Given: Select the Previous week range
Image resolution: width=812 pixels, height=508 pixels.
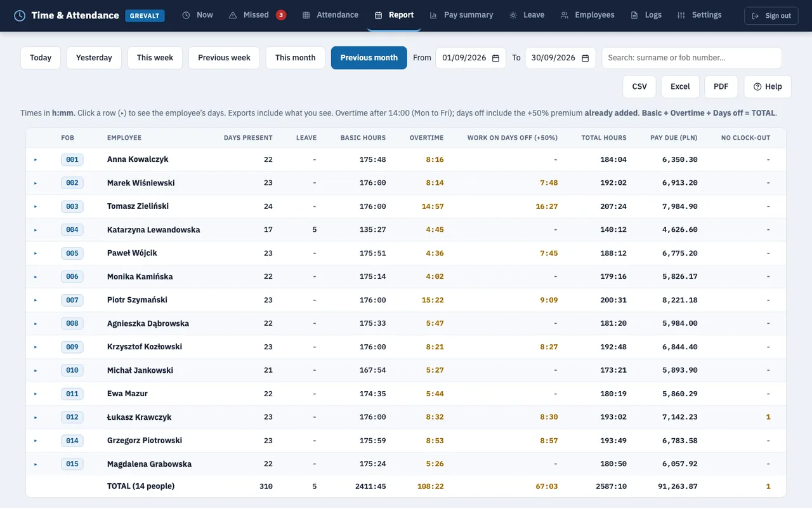Looking at the screenshot, I should [x=224, y=58].
